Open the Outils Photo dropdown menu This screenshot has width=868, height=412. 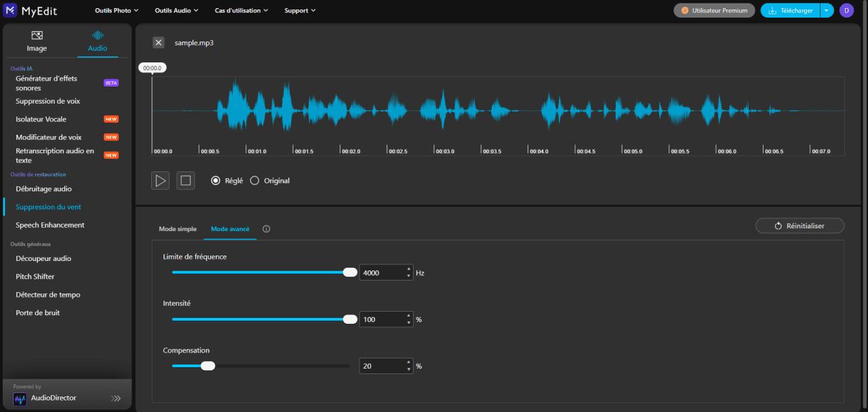click(117, 11)
